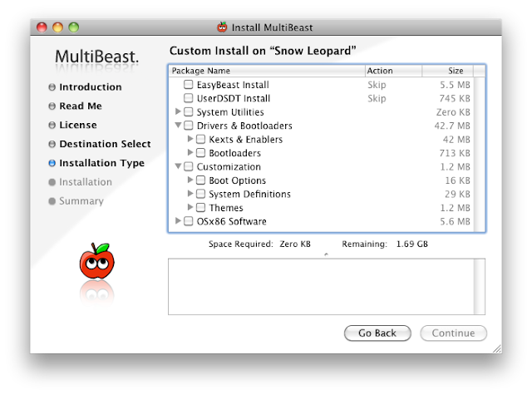Toggle the Bootloaders checkbox

tap(200, 153)
